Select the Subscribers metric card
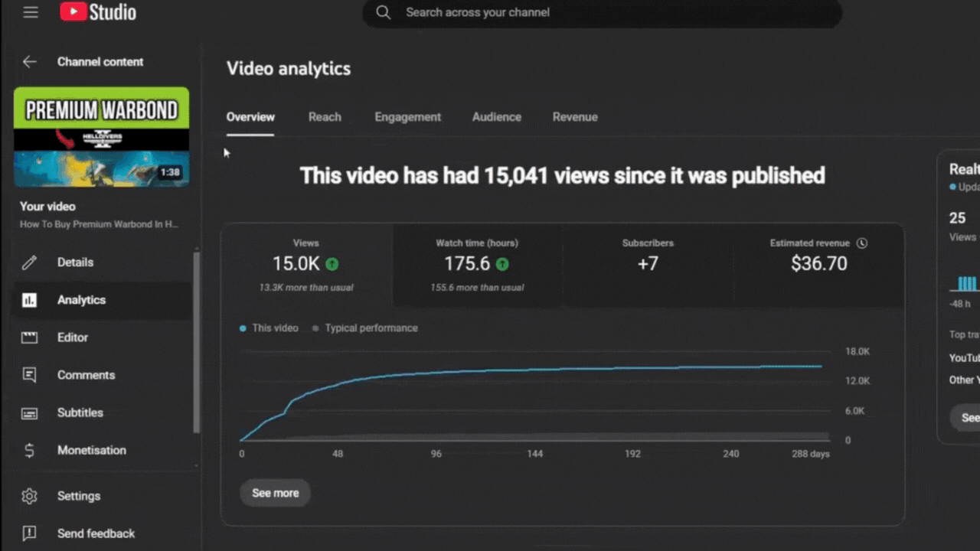Screen dimensions: 980x551 [x=648, y=266]
